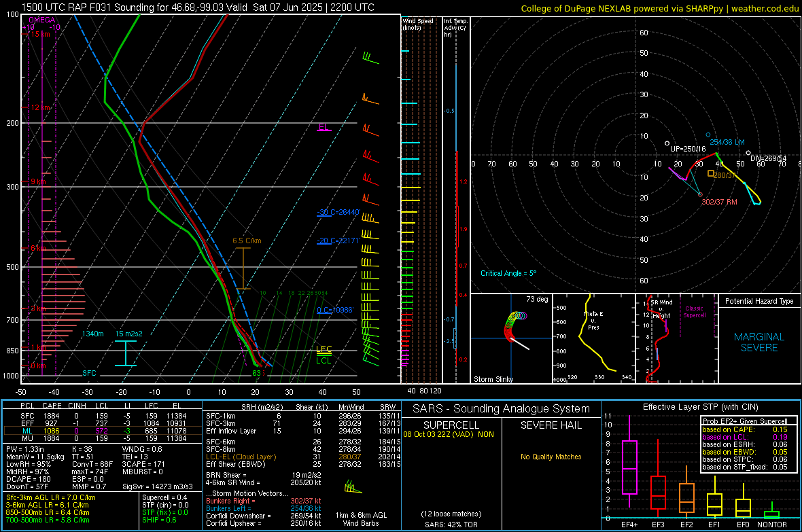Image resolution: width=802 pixels, height=532 pixels.
Task: Click the based on CAPE: 0.15 probability line
Action: point(745,429)
